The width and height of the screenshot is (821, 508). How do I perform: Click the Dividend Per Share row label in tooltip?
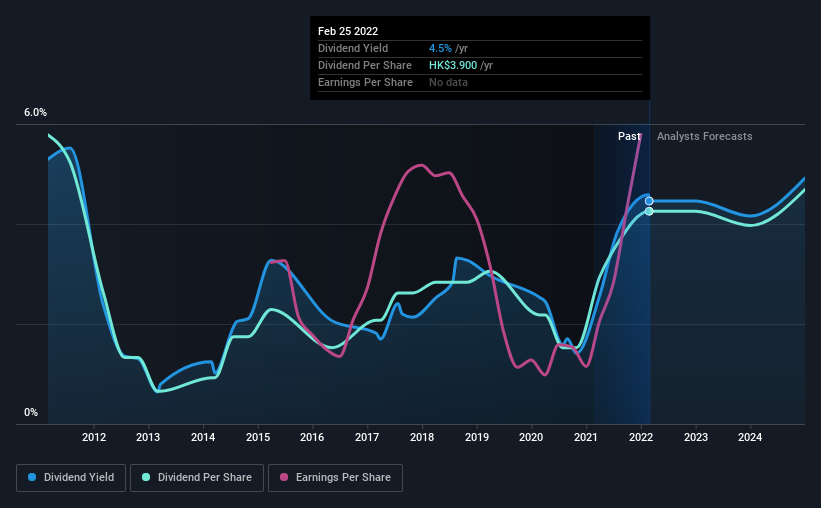click(x=365, y=65)
